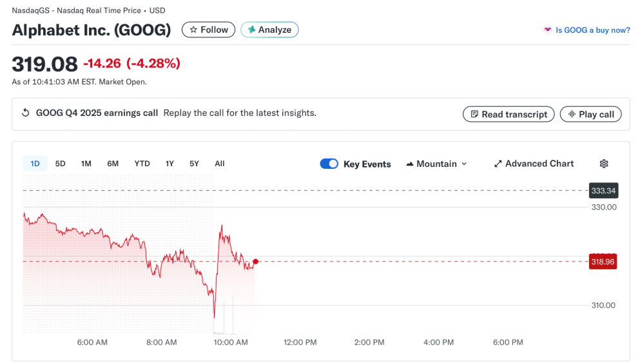
Task: Click the 318.96 current price label
Action: point(603,262)
